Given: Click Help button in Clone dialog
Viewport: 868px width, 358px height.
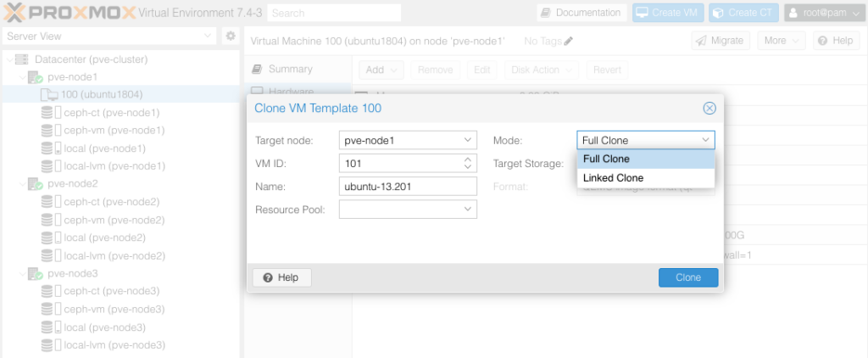Looking at the screenshot, I should [x=281, y=277].
